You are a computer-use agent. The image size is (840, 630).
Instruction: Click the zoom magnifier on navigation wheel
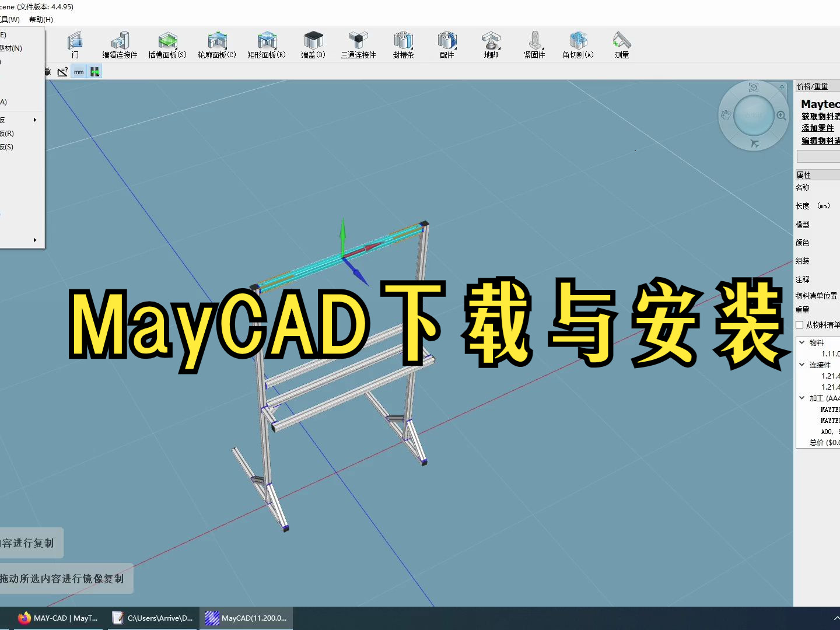coord(782,116)
